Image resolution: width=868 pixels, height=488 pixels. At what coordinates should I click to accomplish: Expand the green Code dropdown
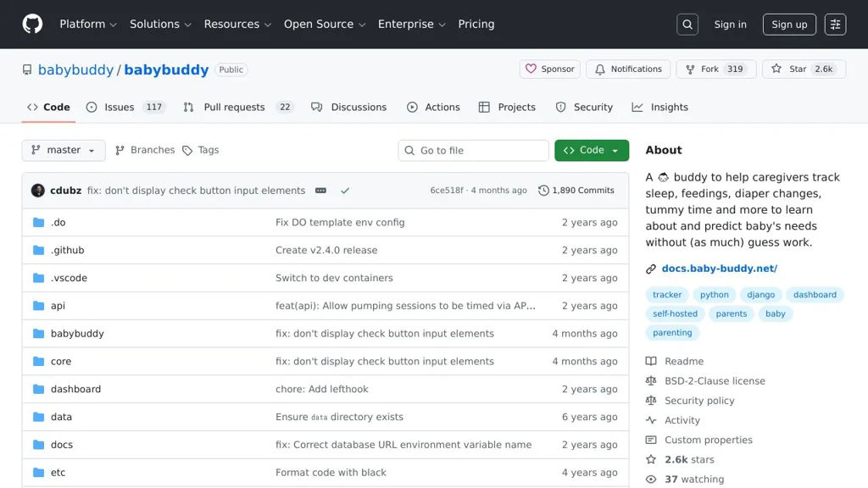[592, 150]
